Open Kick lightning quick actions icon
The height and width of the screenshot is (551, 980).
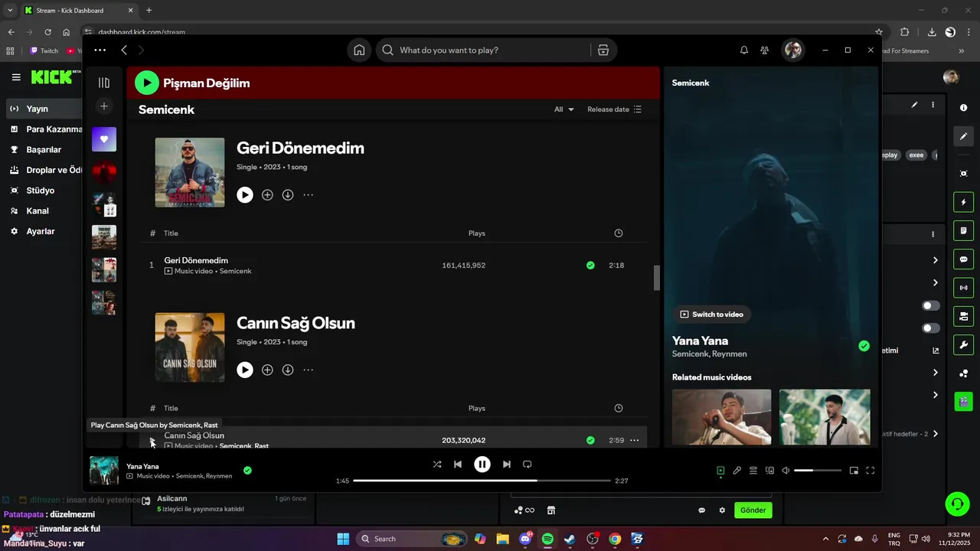click(x=964, y=203)
